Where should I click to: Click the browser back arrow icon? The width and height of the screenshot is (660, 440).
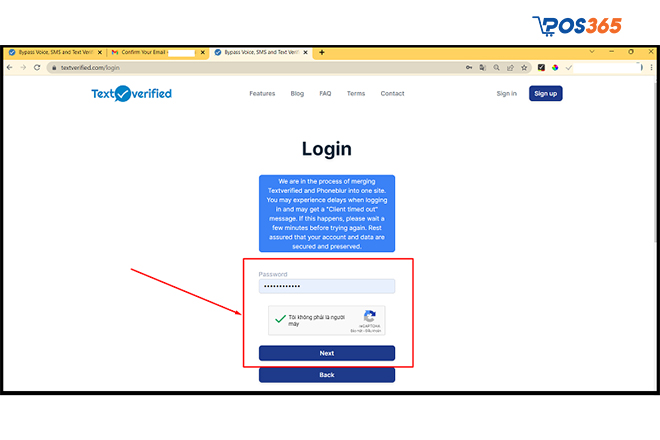click(x=10, y=67)
